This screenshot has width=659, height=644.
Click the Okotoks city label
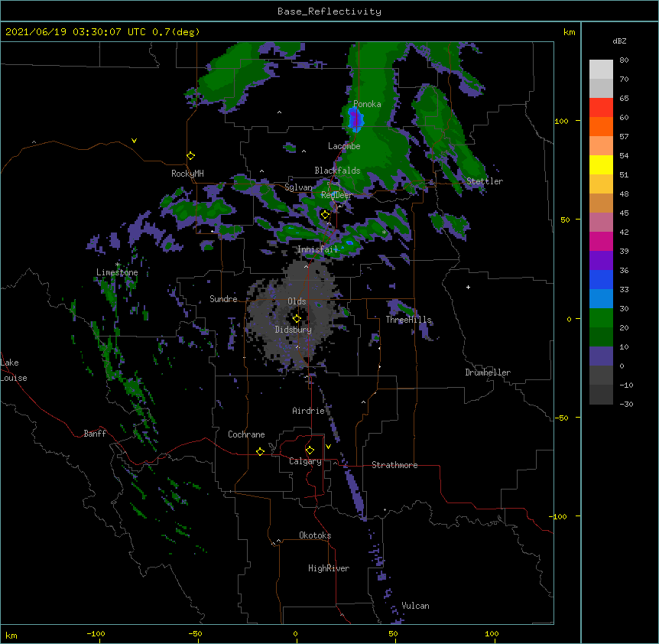pos(315,535)
